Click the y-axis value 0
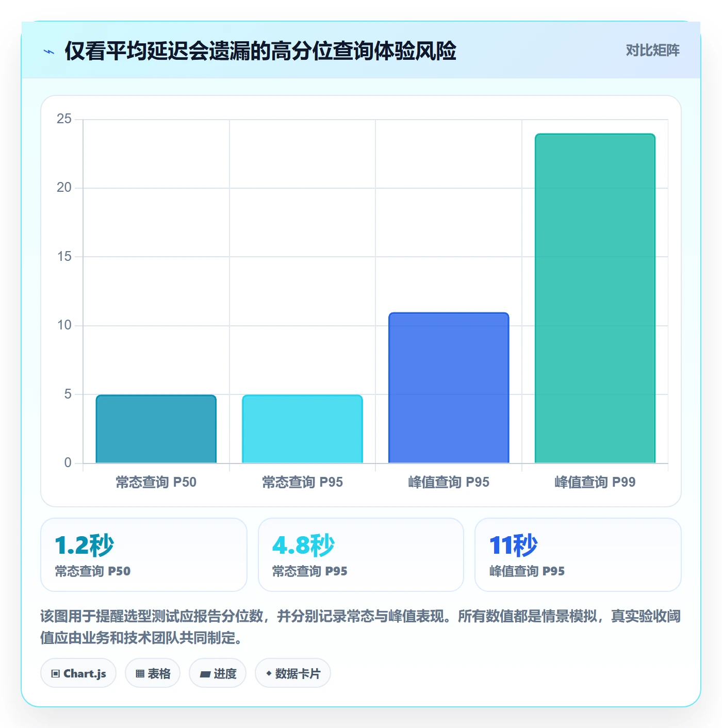 [x=68, y=462]
